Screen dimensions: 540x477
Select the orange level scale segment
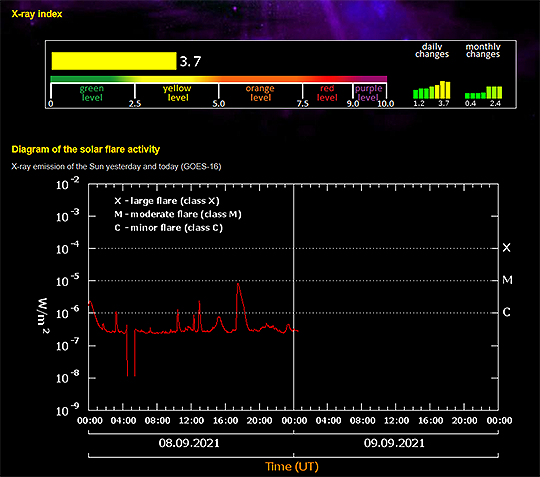point(260,93)
